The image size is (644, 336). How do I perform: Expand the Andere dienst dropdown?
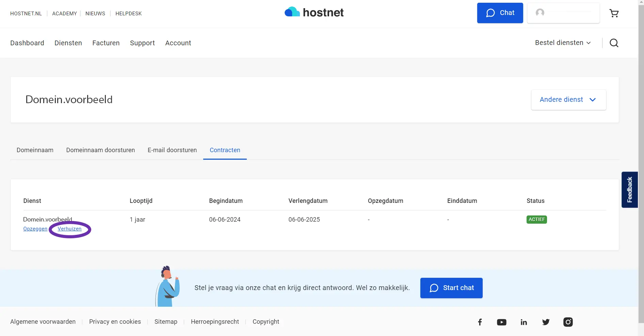pyautogui.click(x=568, y=100)
